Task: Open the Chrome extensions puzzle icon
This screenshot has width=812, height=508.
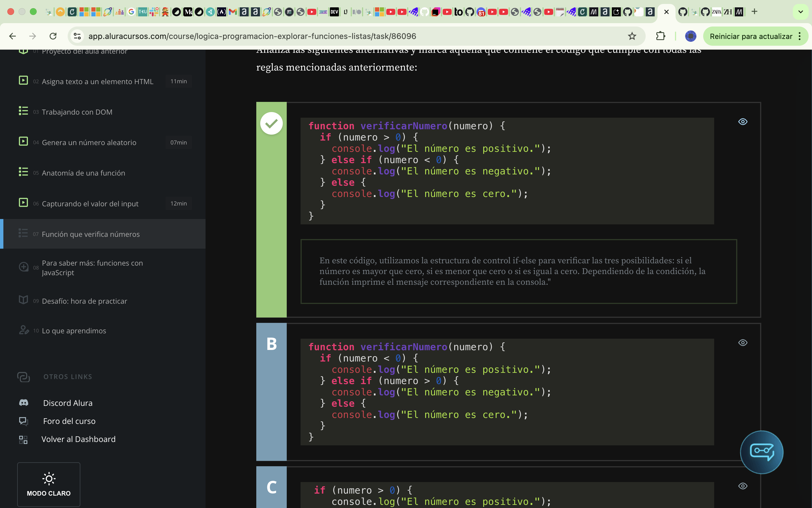Action: pos(660,36)
